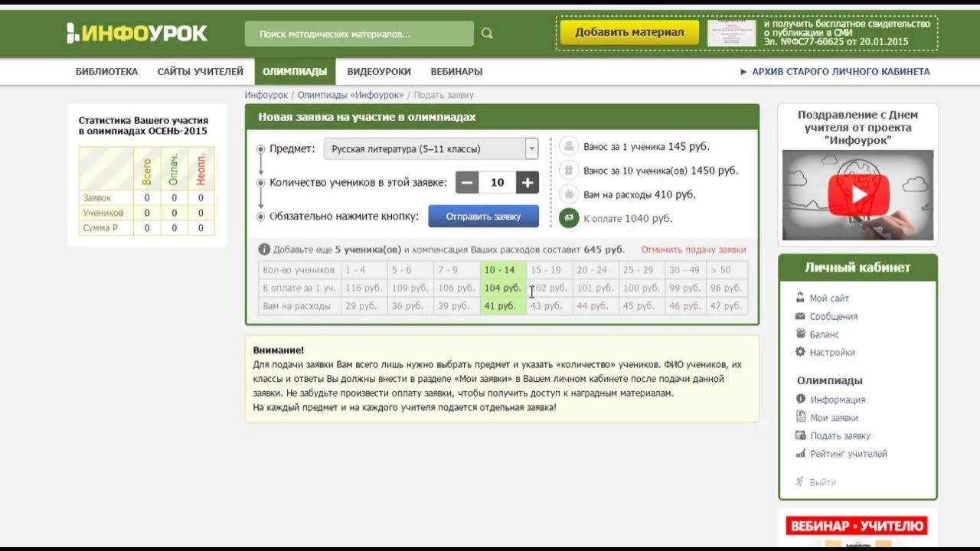Click the chart icon beside Рейтинг учителей
The width and height of the screenshot is (980, 551).
[801, 454]
